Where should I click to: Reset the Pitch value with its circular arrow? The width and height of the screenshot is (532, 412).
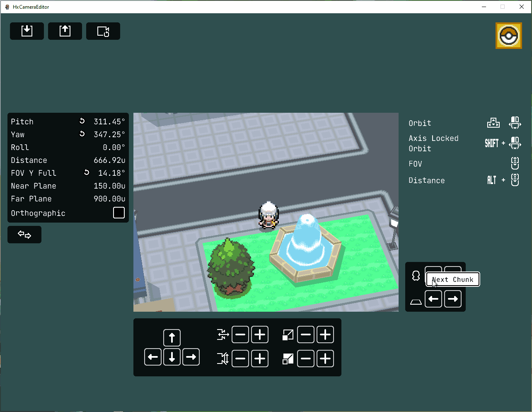point(82,121)
